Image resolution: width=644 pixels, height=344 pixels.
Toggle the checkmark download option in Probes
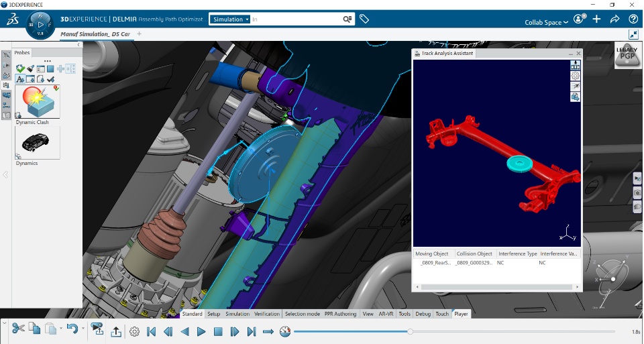click(x=50, y=79)
